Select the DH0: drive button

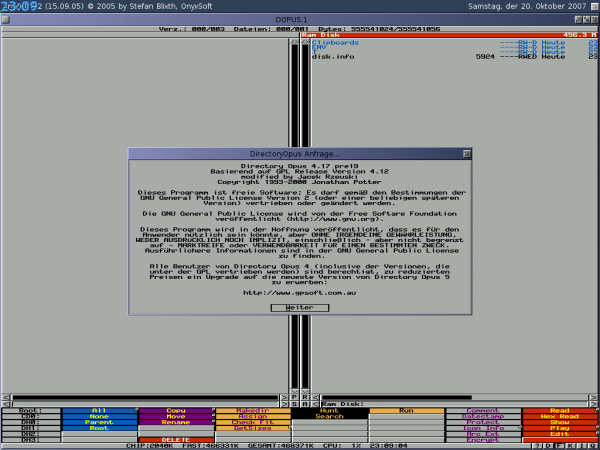31,422
